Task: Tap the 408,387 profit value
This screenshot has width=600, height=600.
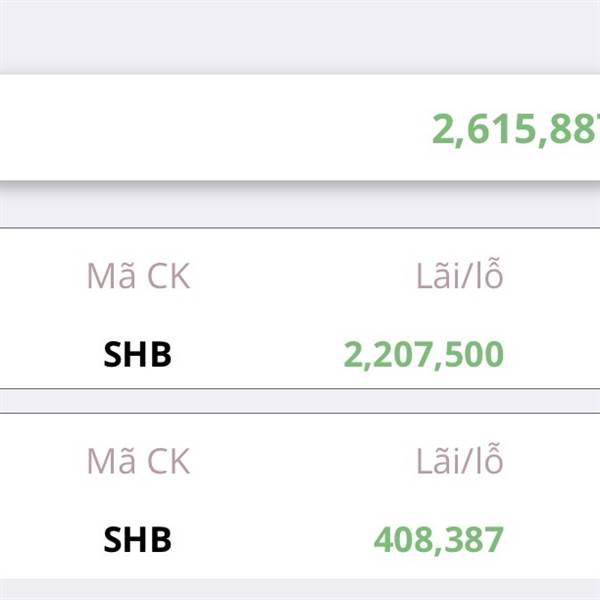Action: 439,540
